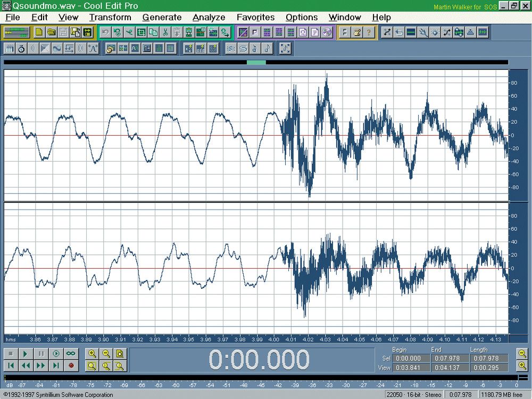This screenshot has width=532, height=399.
Task: Toggle loop playback with infinity button
Action: (71, 354)
